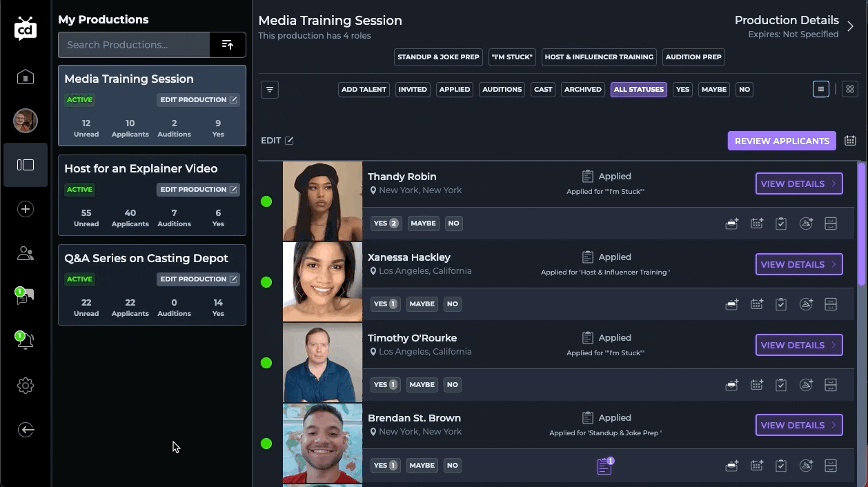Mark Thandy Robin as Yes
This screenshot has width=868, height=487.
click(386, 223)
